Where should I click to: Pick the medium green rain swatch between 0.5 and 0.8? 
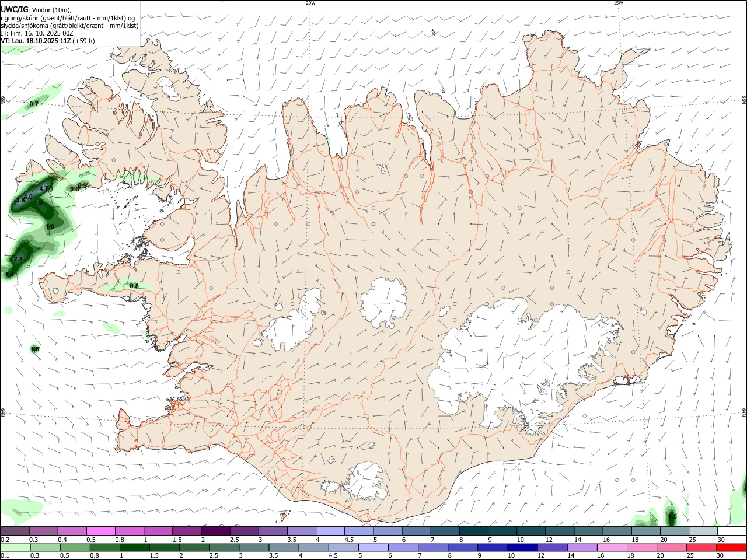(75, 547)
